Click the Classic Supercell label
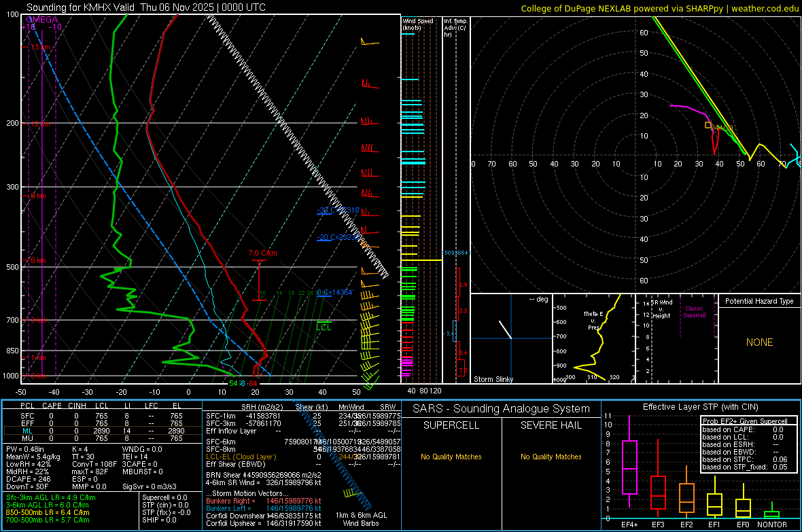 (694, 312)
